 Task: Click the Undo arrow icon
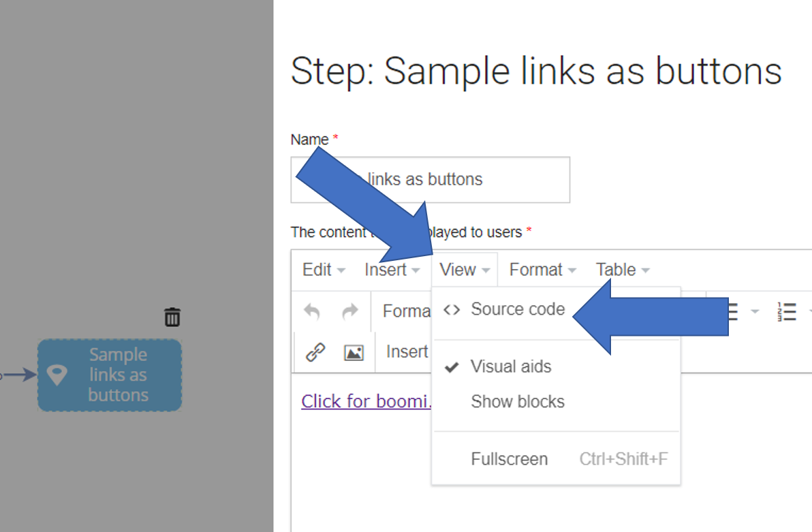coord(311,311)
